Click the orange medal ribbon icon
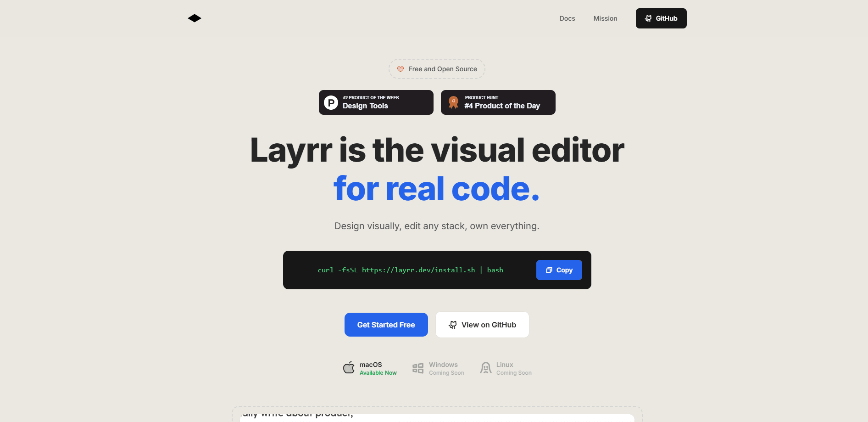Viewport: 868px width, 422px height. coord(453,102)
